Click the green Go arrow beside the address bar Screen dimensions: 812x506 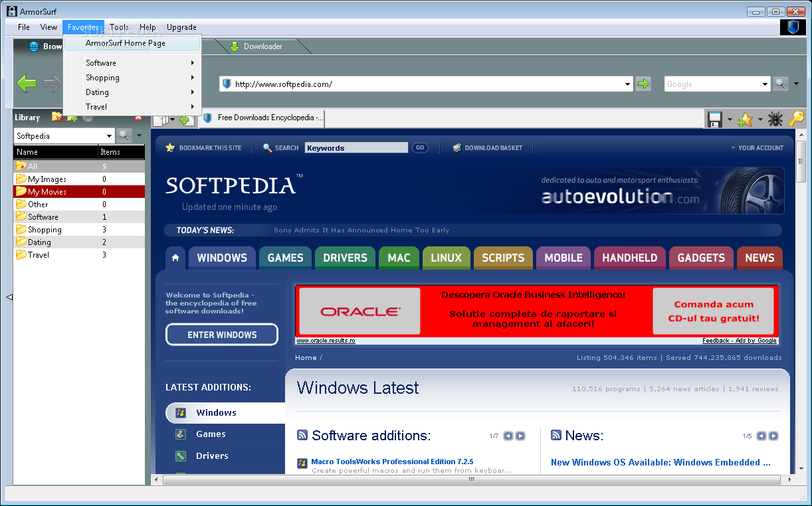point(643,84)
